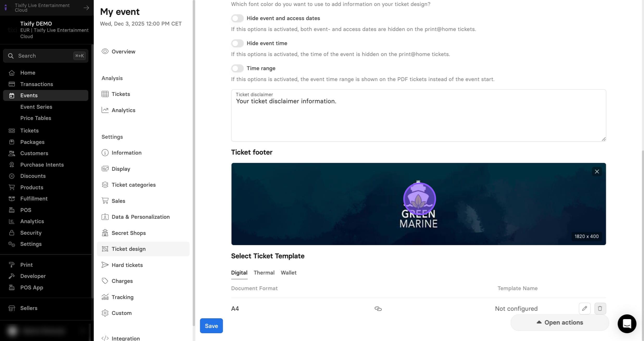Click the sidebar Search field
This screenshot has width=644, height=341.
(46, 56)
